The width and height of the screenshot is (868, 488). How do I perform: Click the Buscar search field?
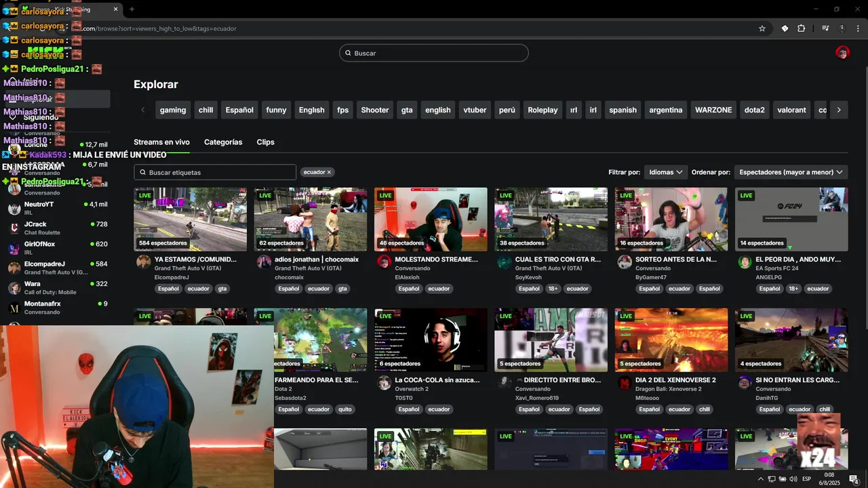[x=434, y=53]
